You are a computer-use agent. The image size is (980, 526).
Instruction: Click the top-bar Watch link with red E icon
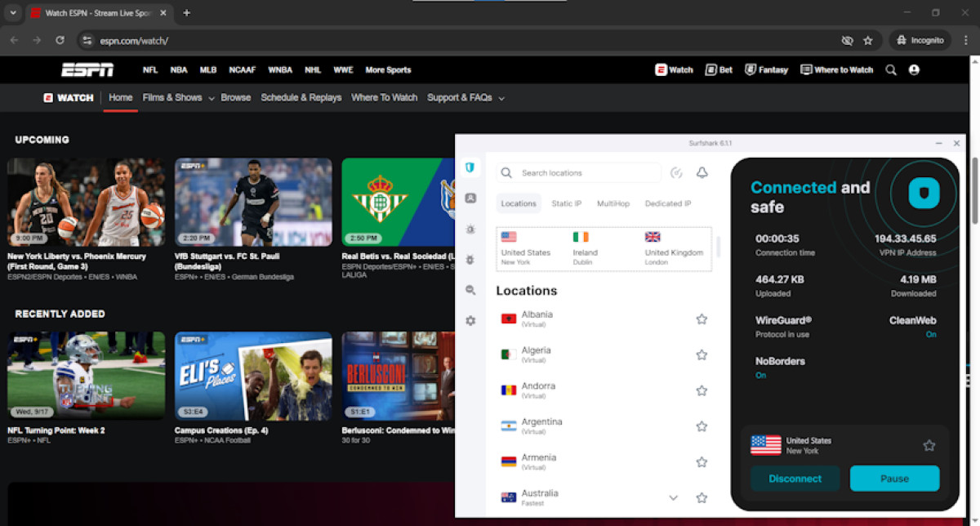(675, 70)
